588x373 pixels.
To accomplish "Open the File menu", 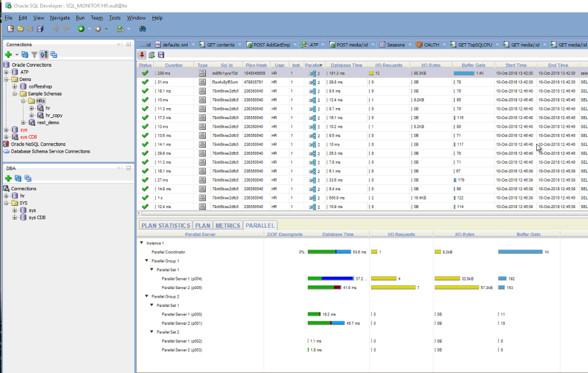I will click(8, 18).
